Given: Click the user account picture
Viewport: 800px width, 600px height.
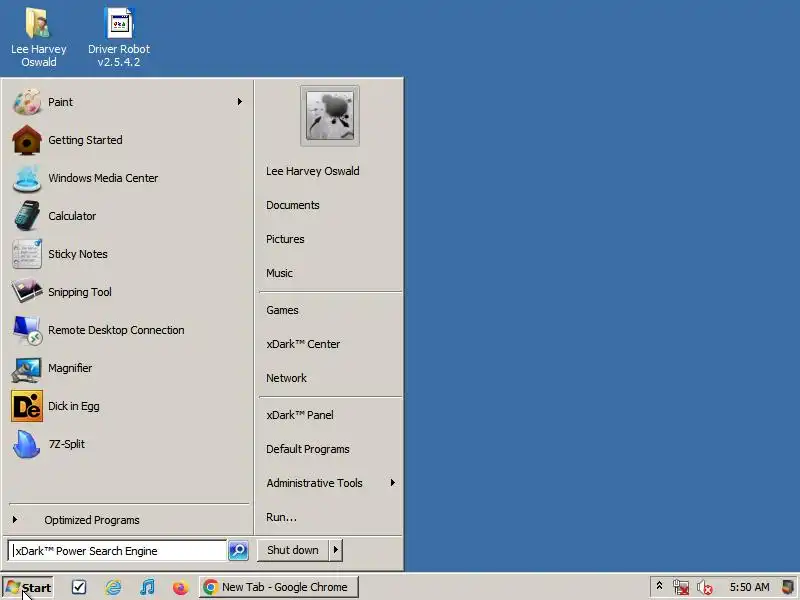Looking at the screenshot, I should pyautogui.click(x=330, y=116).
